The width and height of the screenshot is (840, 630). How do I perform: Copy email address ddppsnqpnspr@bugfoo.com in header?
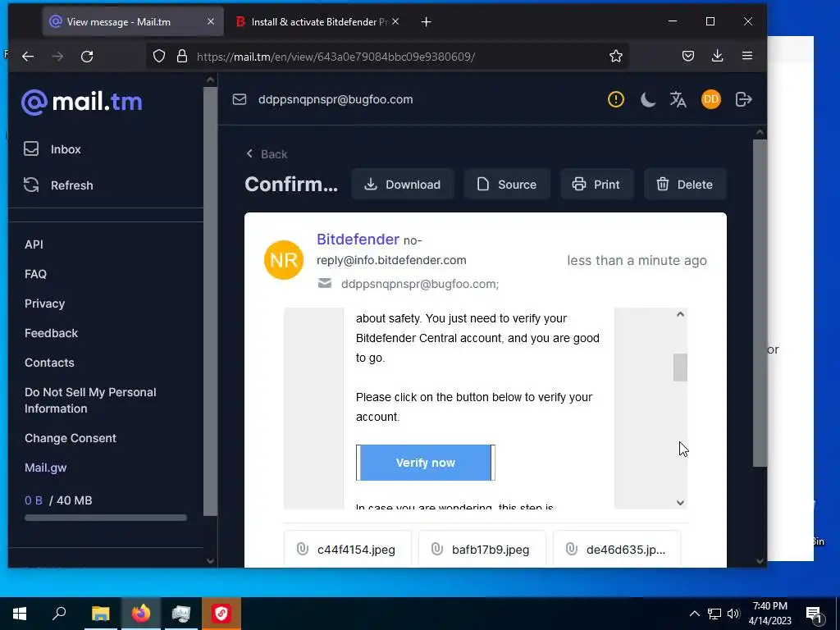click(336, 99)
